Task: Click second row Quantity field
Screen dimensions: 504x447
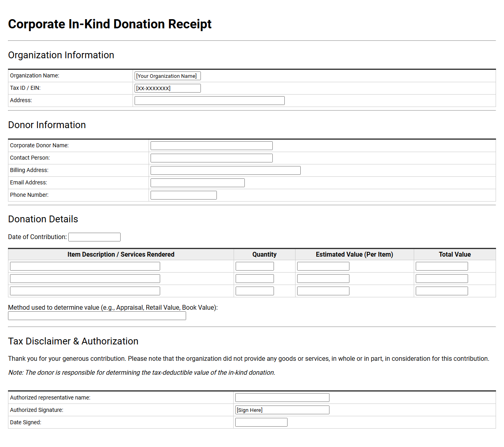Action: 255,279
